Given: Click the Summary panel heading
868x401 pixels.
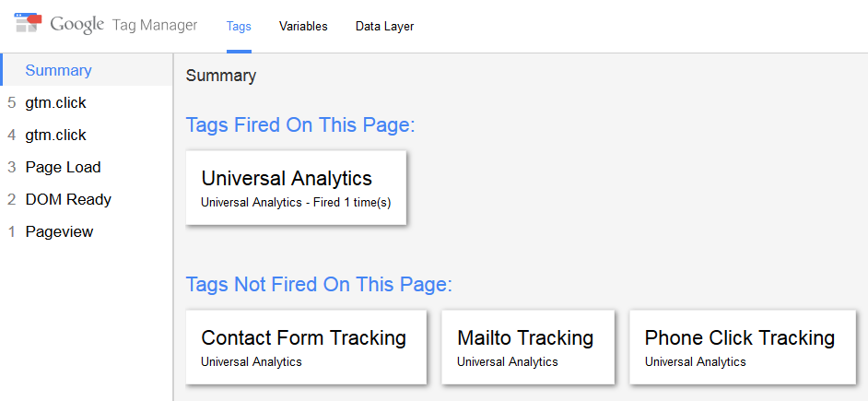Looking at the screenshot, I should (221, 76).
